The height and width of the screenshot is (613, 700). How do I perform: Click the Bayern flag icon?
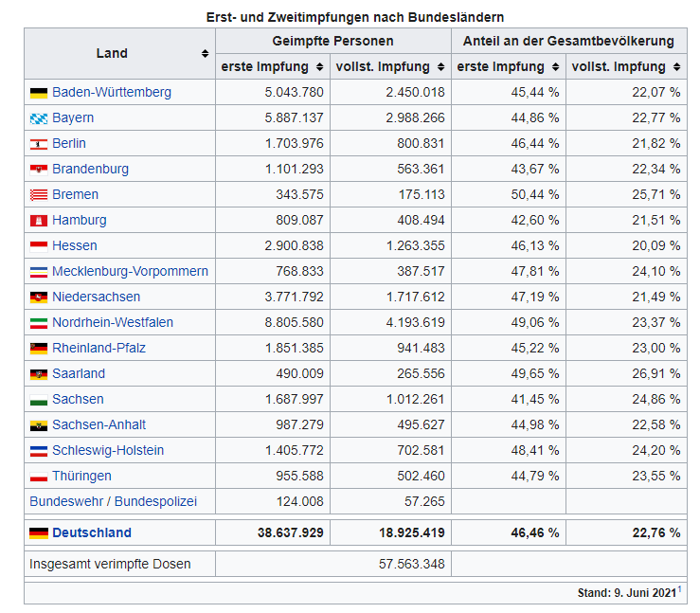tap(39, 118)
